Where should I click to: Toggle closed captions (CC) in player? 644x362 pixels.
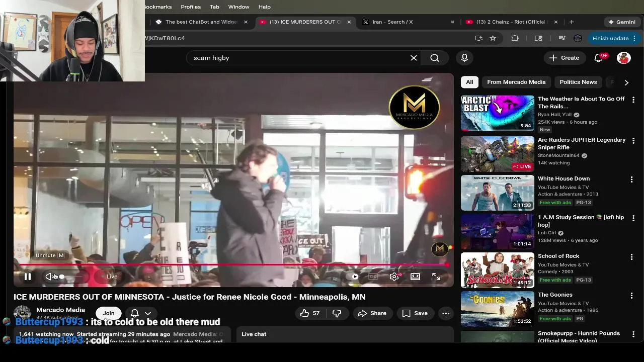[373, 277]
